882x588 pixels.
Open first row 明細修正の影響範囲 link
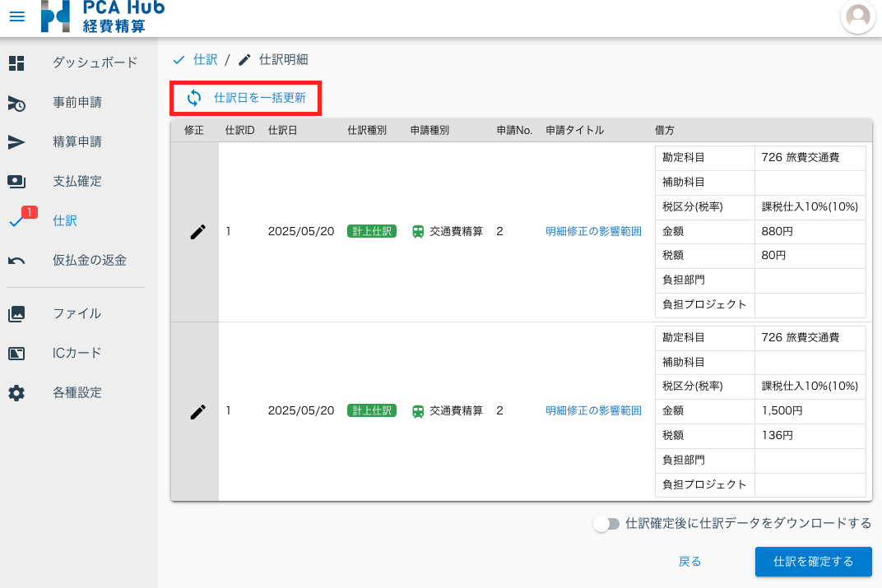(x=593, y=232)
